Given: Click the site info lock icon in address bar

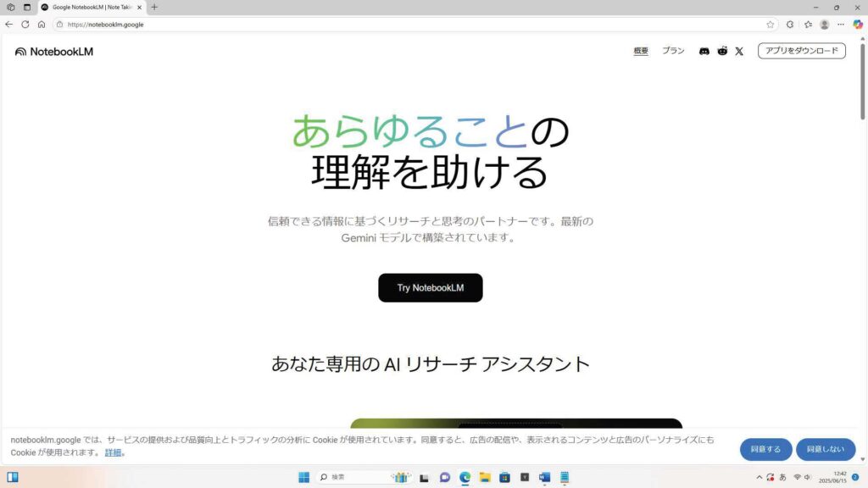Looking at the screenshot, I should click(x=60, y=25).
